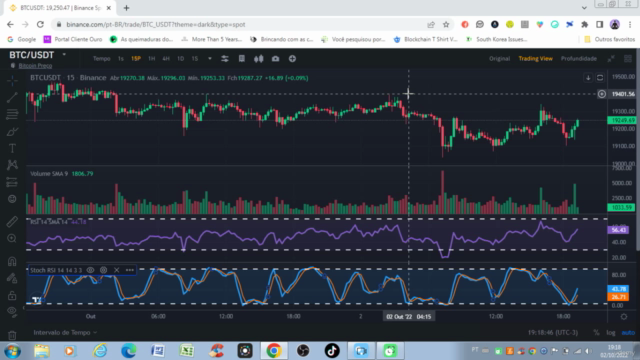Open the Outros favoritos bookmarks folder
The width and height of the screenshot is (640, 360).
[x=610, y=39]
